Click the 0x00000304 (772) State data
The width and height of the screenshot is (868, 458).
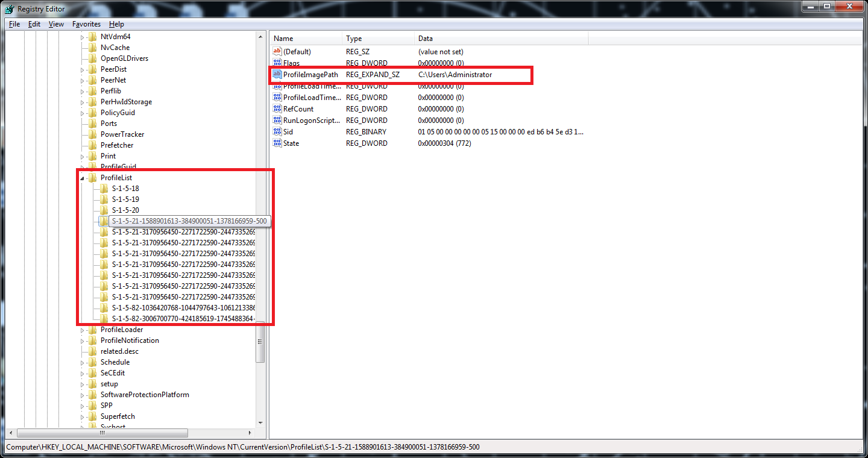444,143
